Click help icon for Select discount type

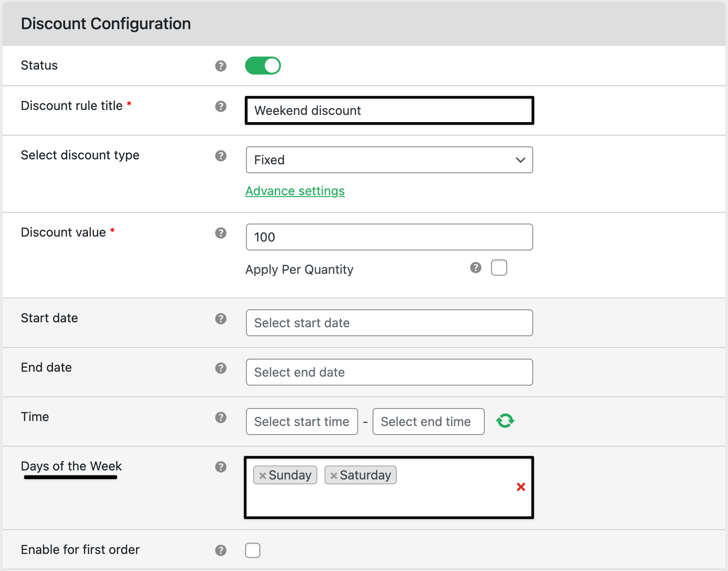(x=220, y=156)
